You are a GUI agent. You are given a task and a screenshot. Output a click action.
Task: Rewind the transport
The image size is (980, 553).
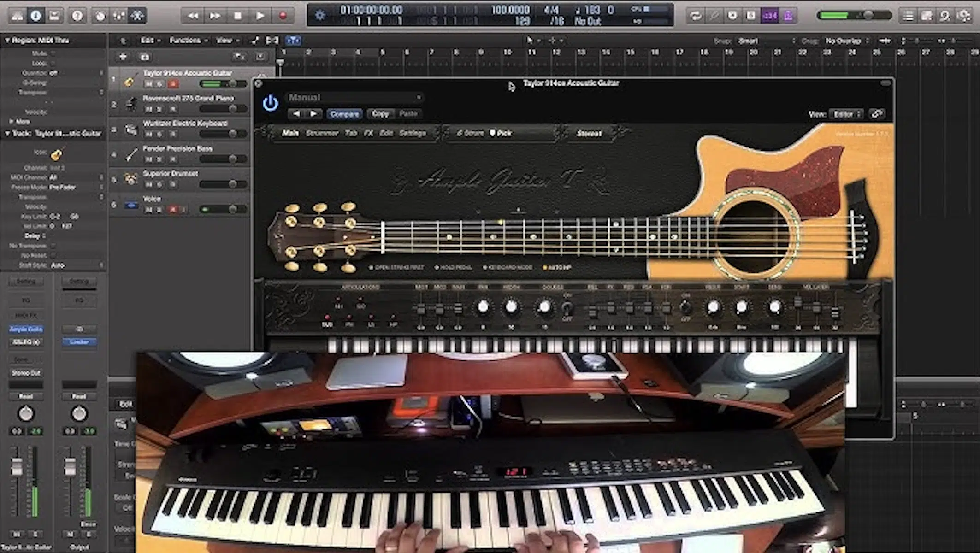click(x=193, y=16)
